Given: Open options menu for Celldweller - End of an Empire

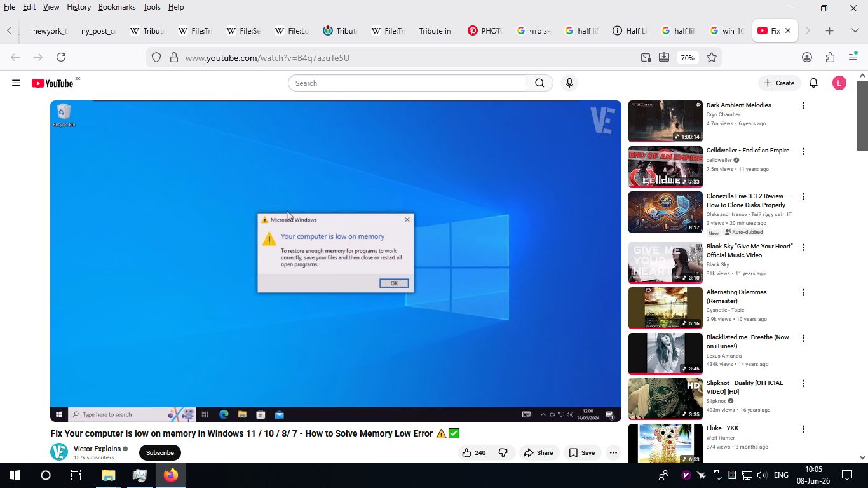Looking at the screenshot, I should (x=803, y=151).
